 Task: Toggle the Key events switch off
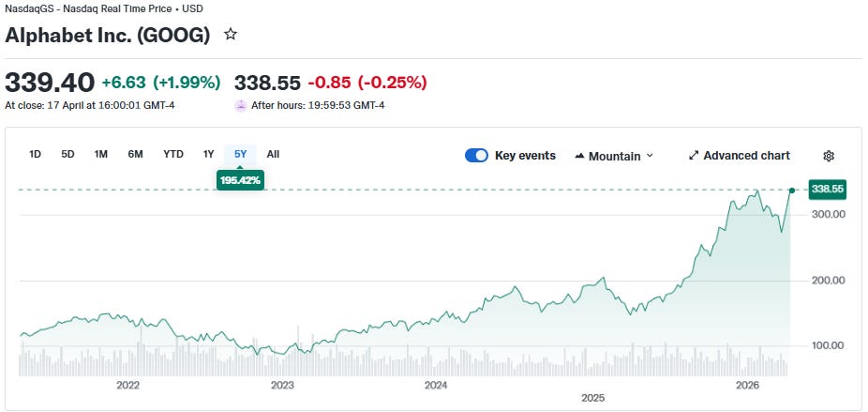[x=476, y=156]
